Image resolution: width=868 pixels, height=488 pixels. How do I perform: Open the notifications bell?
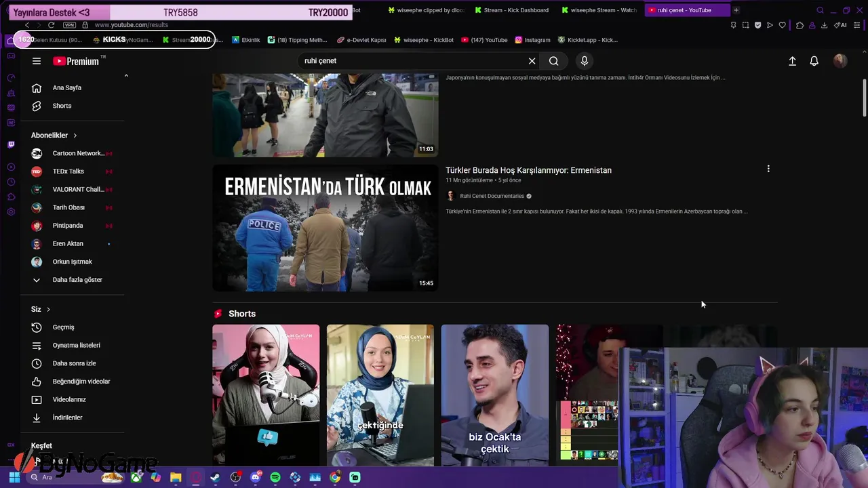(x=814, y=61)
